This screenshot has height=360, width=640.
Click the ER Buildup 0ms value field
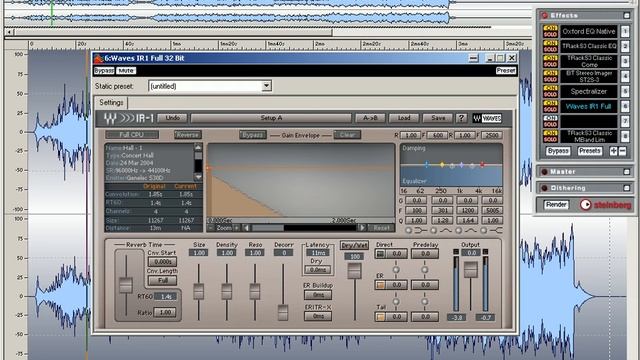pyautogui.click(x=318, y=295)
